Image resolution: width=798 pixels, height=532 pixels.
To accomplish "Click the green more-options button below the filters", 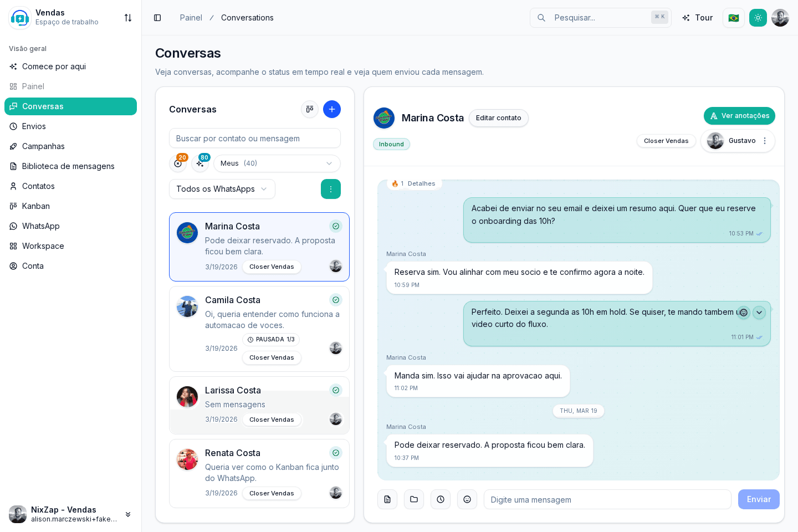I will (331, 189).
